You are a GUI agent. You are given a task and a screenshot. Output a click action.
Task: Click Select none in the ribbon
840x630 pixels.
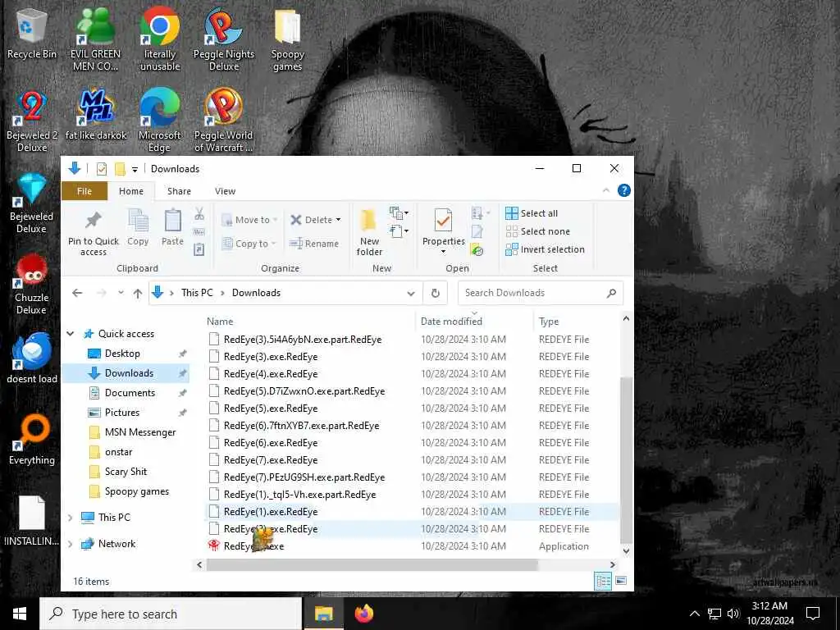tap(537, 231)
